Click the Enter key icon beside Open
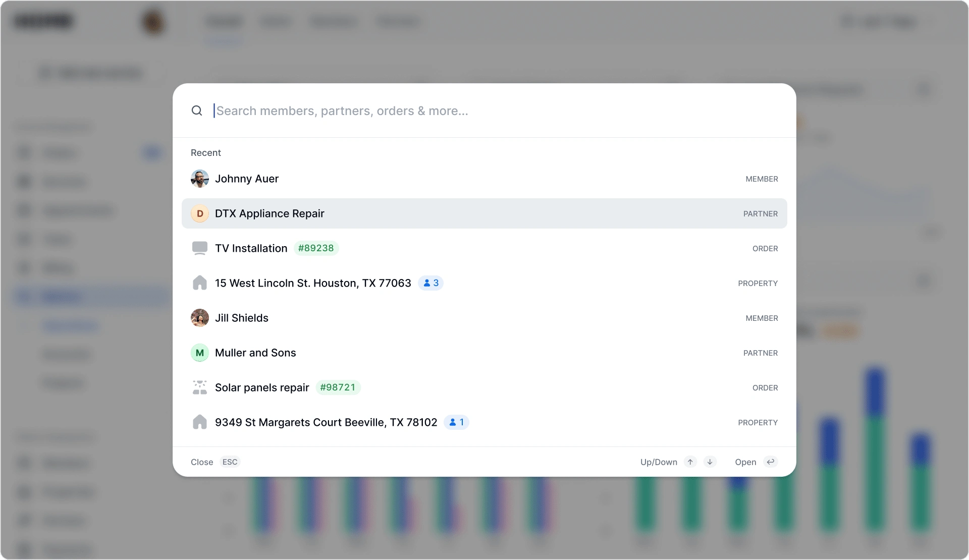969x560 pixels. click(x=770, y=462)
